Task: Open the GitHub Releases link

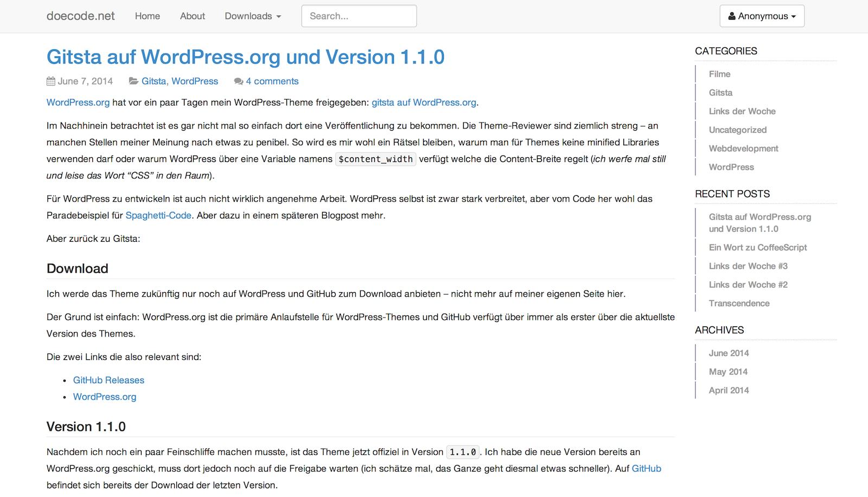Action: (x=108, y=380)
